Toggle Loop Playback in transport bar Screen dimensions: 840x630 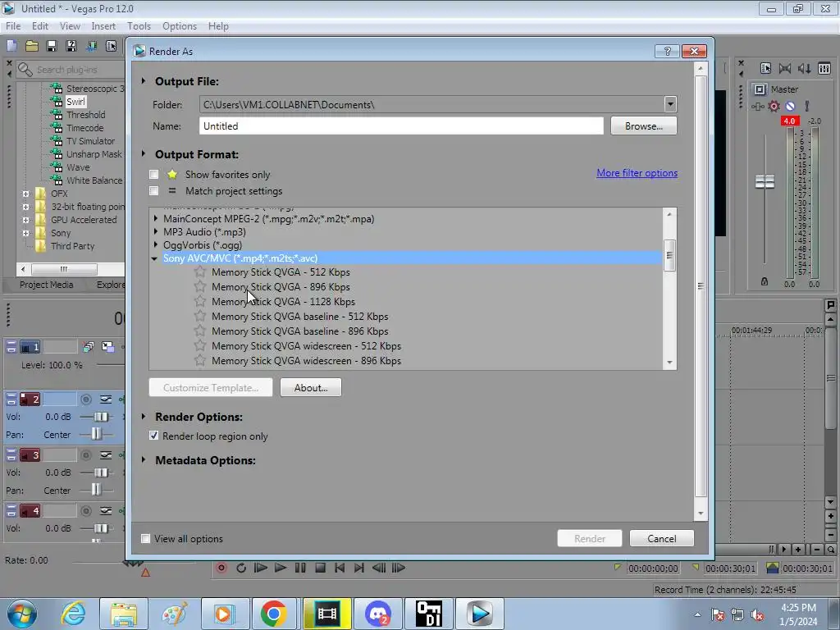point(241,568)
